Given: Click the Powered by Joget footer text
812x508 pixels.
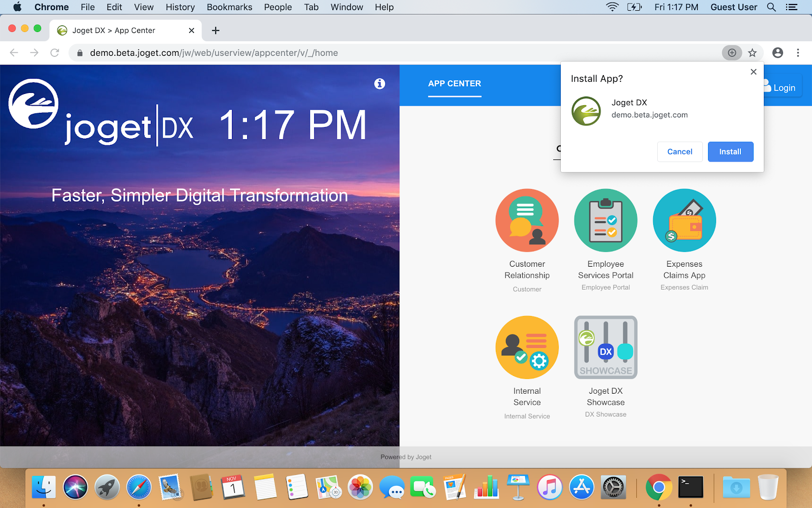Looking at the screenshot, I should (x=406, y=457).
